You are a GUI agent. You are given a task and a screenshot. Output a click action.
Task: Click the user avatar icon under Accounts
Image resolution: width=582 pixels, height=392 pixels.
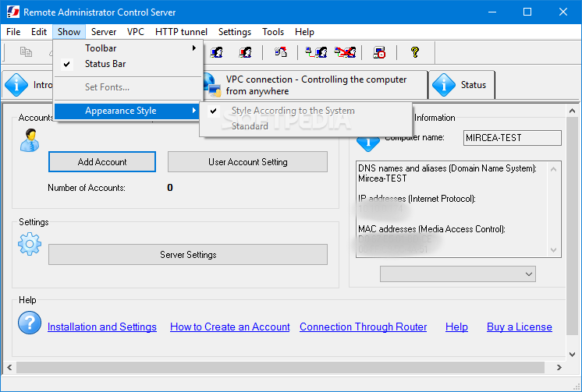pos(30,140)
